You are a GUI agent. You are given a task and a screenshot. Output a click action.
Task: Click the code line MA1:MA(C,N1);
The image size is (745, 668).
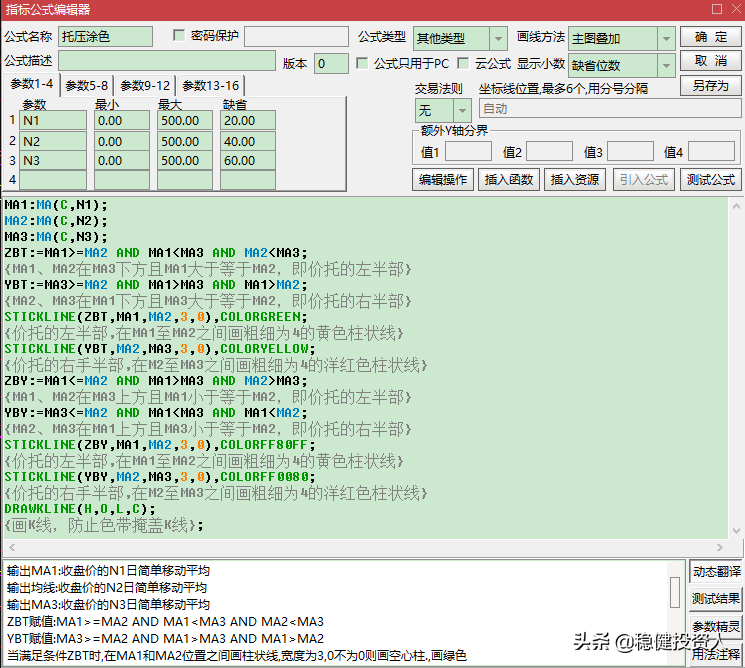[56, 205]
